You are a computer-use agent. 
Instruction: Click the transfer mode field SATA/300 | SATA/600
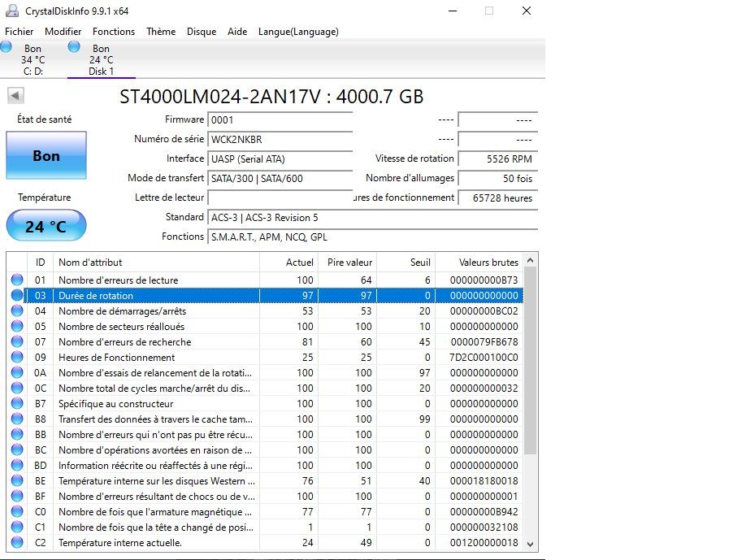(280, 179)
